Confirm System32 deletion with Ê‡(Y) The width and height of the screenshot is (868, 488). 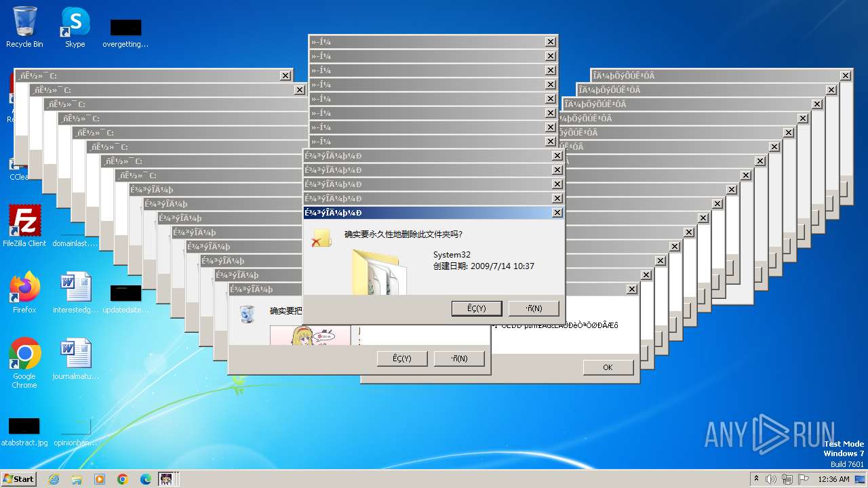(x=477, y=308)
